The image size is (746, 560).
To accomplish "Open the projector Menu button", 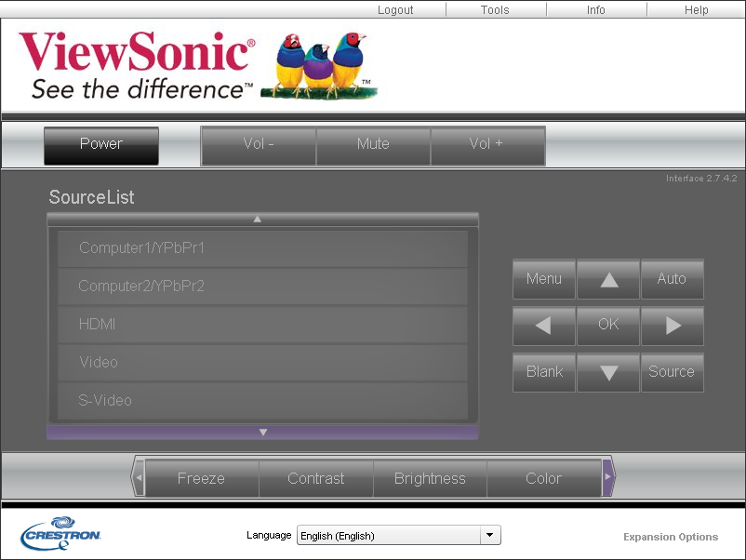I will 544,279.
